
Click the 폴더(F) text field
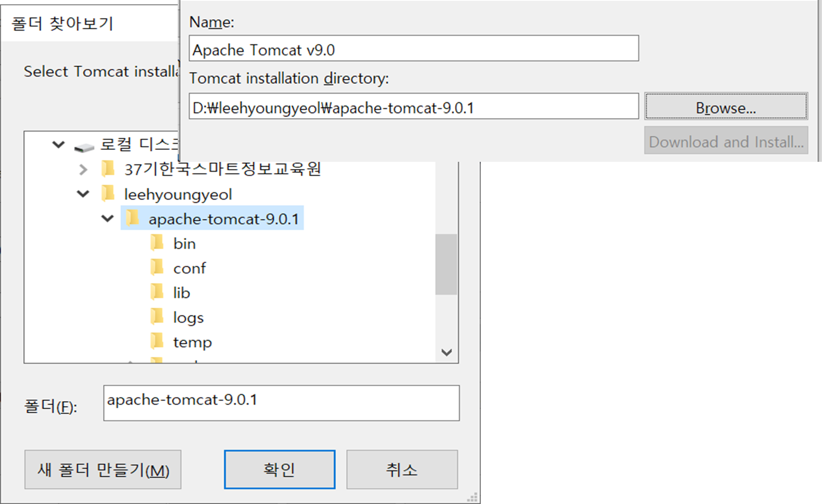281,403
